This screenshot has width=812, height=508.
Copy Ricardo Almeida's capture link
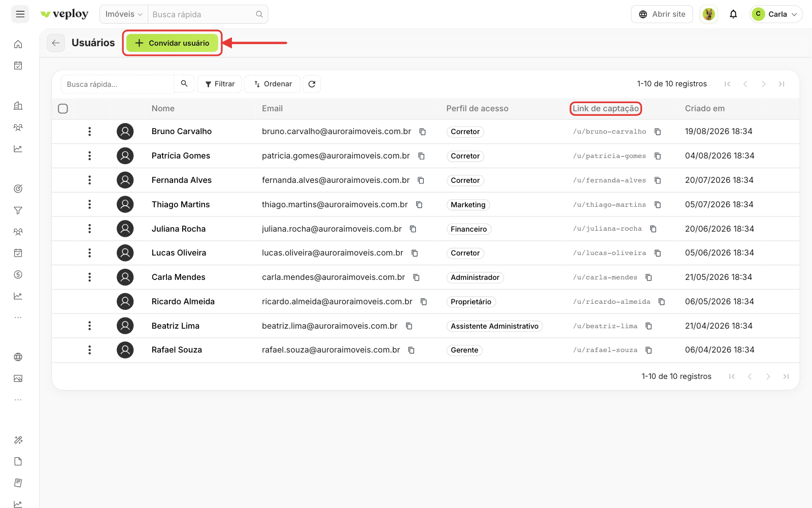pos(662,302)
